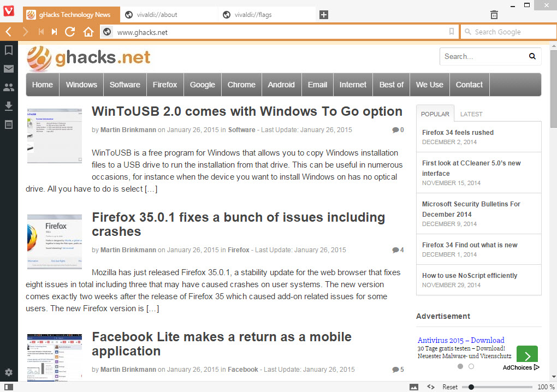Image resolution: width=557 pixels, height=392 pixels.
Task: Switch to the gHacks Technology News tab
Action: 72,15
